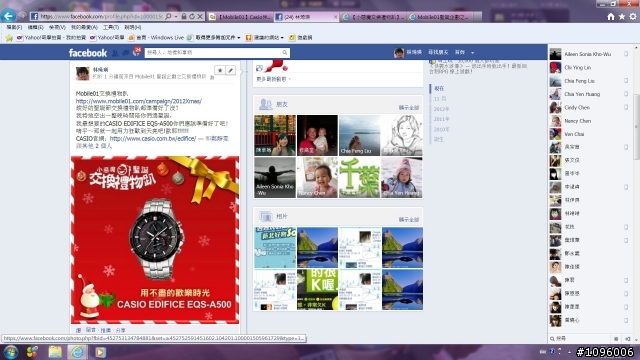Screen dimensions: 640x360
Task: Open Facebook messages icon
Action: (x=126, y=53)
